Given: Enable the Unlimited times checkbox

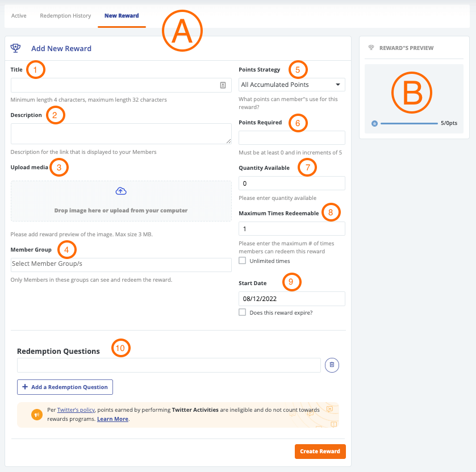Looking at the screenshot, I should coord(242,261).
